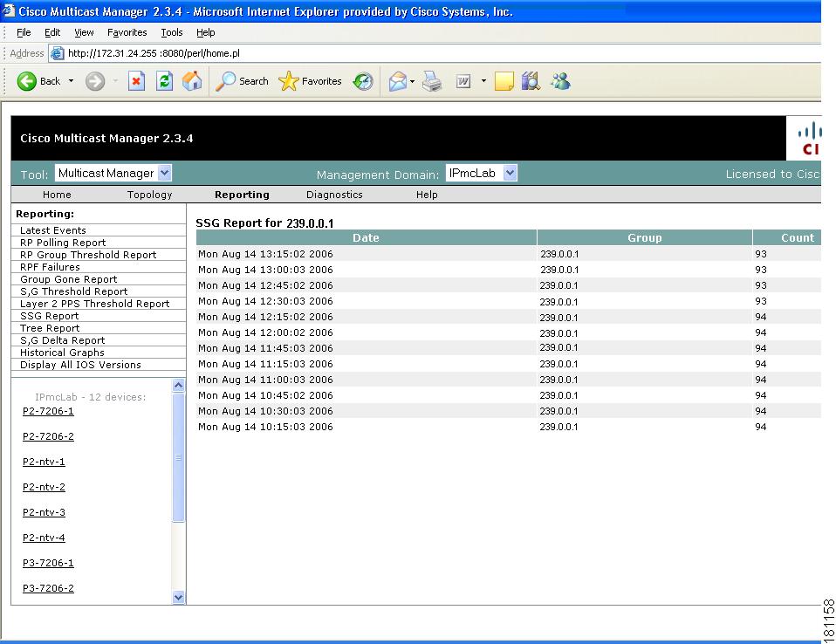The height and width of the screenshot is (644, 836).
Task: Open the S,G Delta Report
Action: click(x=62, y=340)
